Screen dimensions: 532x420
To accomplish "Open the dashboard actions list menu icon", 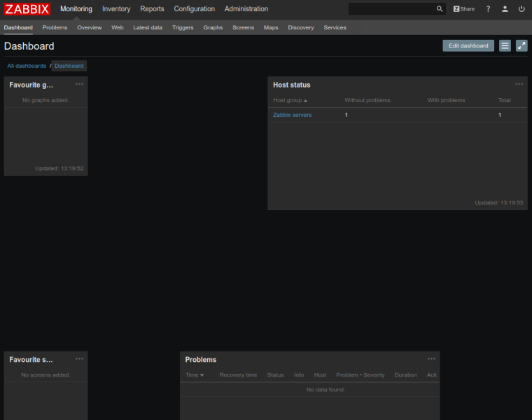I will [505, 45].
